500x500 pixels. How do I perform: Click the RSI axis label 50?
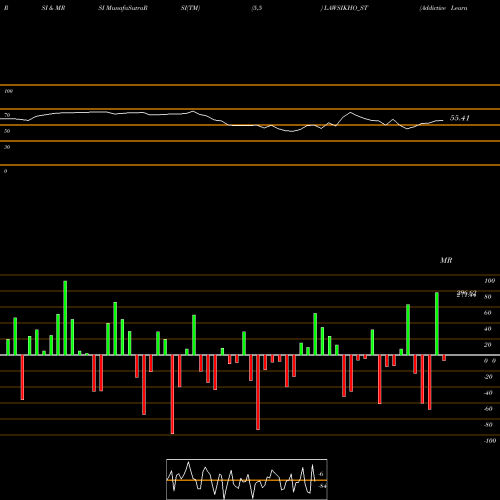click(x=7, y=131)
